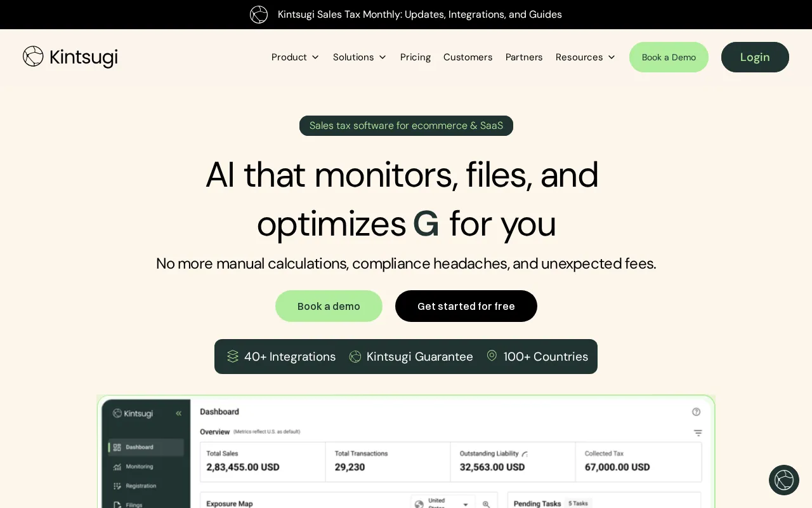Viewport: 812px width, 508px height.
Task: Select the Dashboard label in the sidebar
Action: (x=140, y=447)
